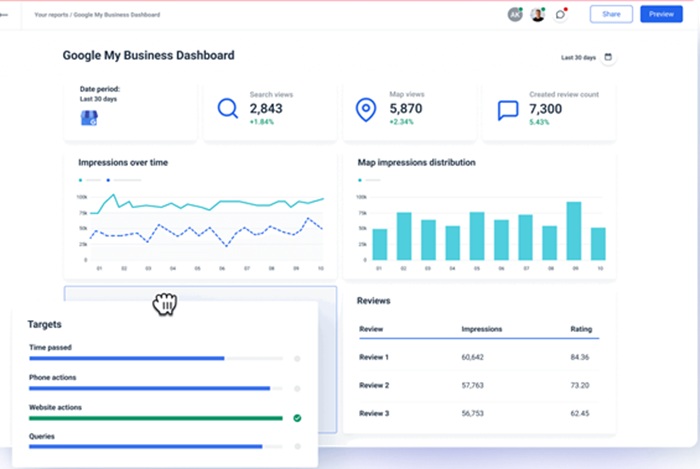
Task: Click the green Website actions check mark
Action: [x=297, y=418]
